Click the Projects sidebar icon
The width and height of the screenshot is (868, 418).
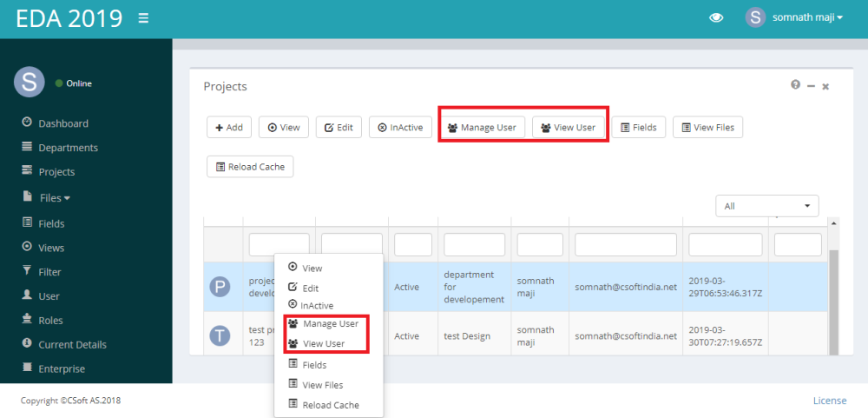[x=27, y=170]
